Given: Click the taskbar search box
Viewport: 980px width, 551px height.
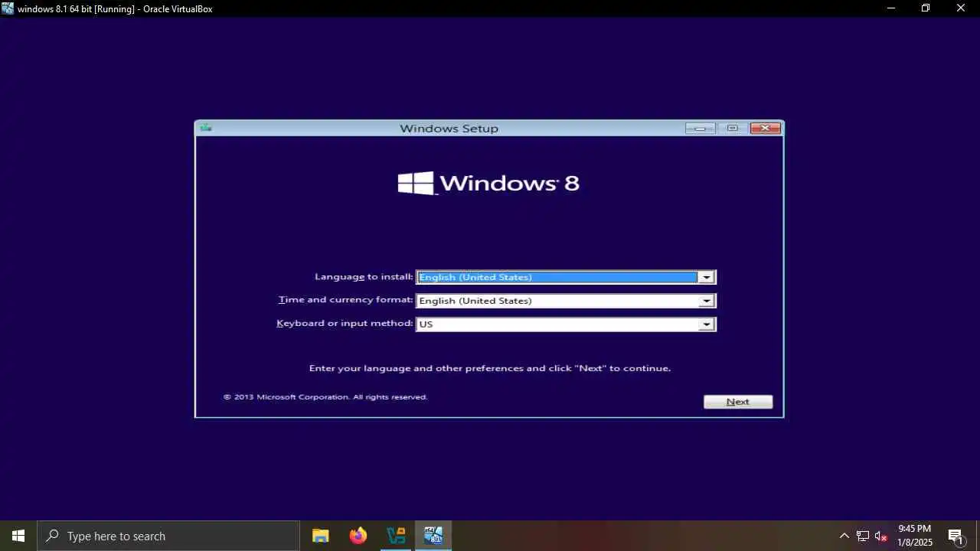Looking at the screenshot, I should coord(168,536).
